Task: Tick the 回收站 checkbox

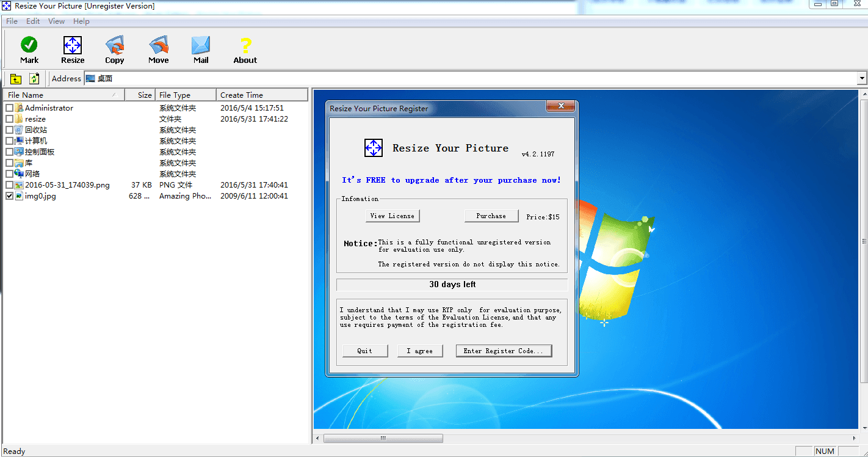Action: tap(9, 130)
